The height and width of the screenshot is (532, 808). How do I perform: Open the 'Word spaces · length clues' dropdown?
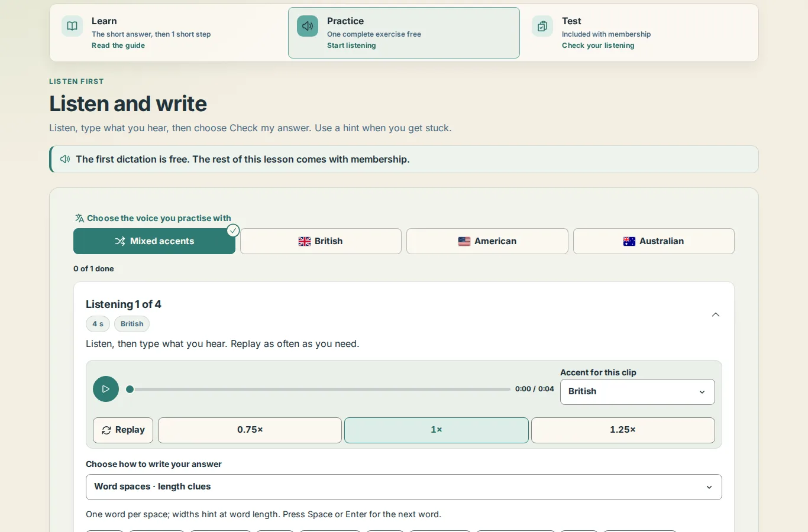coord(404,487)
